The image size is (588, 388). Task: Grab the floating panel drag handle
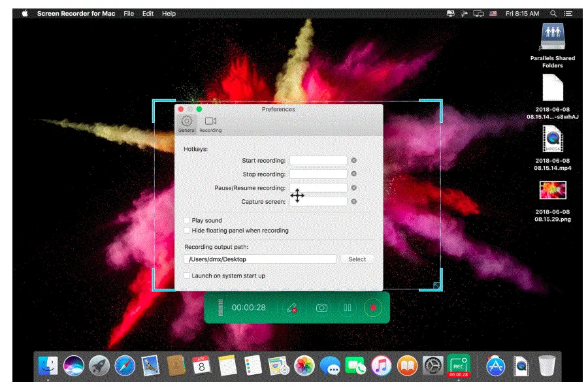(x=221, y=308)
